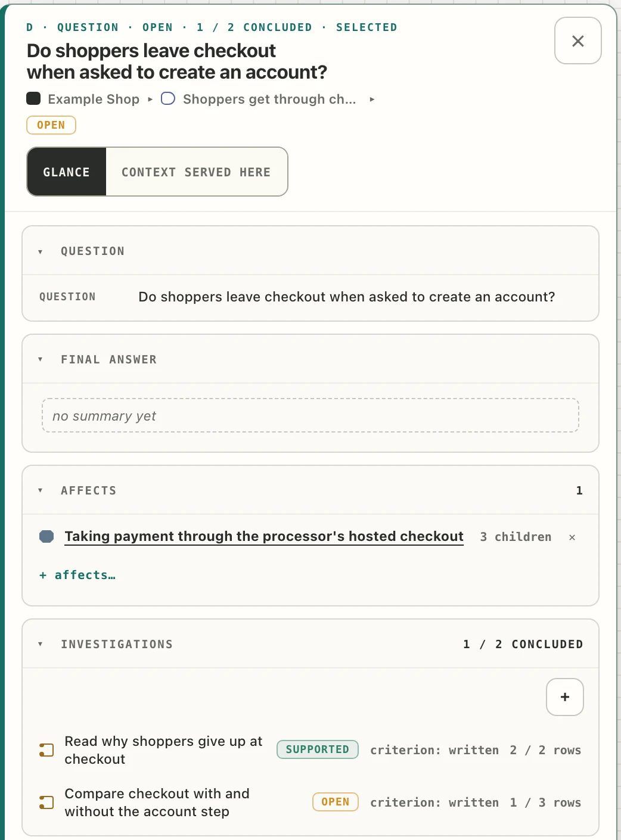Viewport: 621px width, 840px height.
Task: Open 'Compare checkout with and without the account step'
Action: (x=157, y=802)
